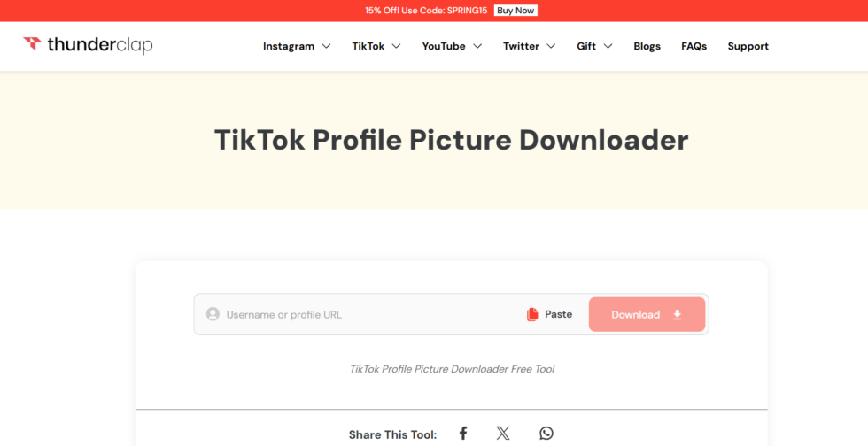
Task: Click the Thunderclap logo icon
Action: click(32, 44)
